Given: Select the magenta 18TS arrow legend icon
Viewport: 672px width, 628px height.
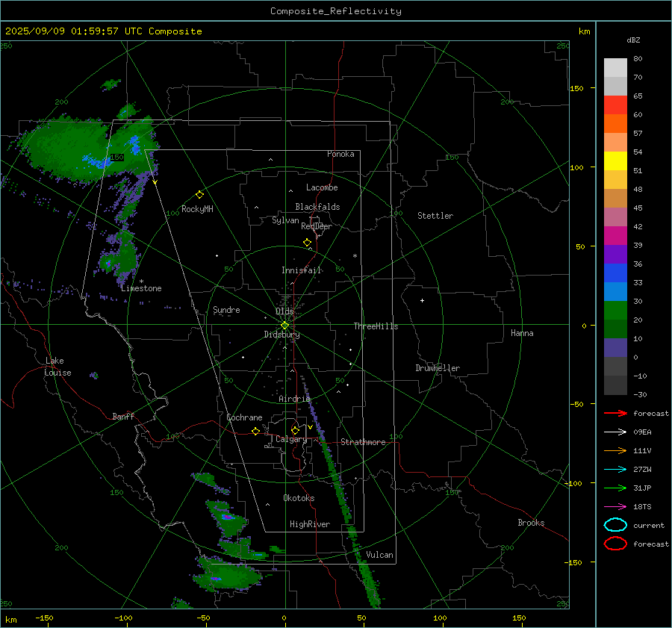Looking at the screenshot, I should tap(615, 507).
